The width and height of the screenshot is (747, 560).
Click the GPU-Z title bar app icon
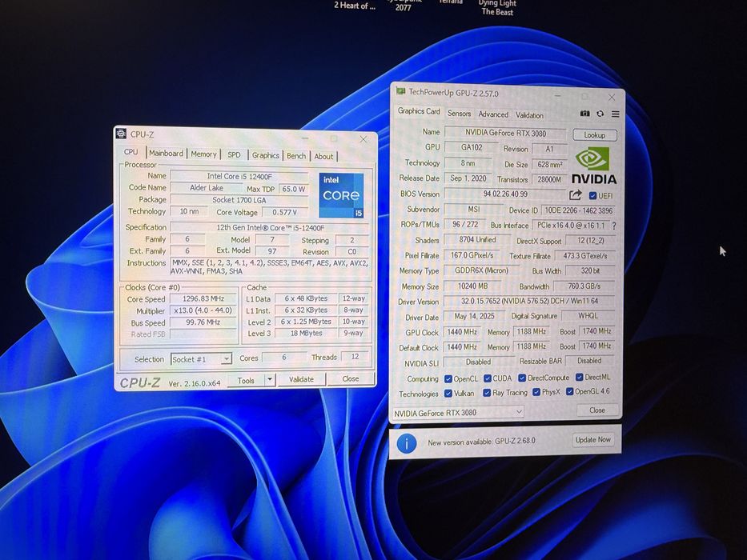(401, 91)
